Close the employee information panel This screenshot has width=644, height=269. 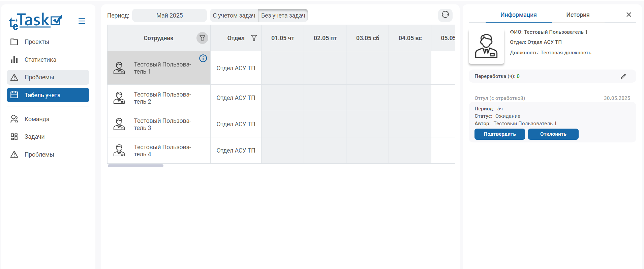[628, 15]
